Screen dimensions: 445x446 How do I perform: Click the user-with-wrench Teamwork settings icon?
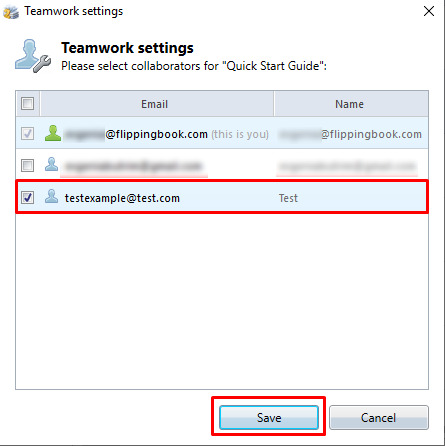tap(33, 56)
